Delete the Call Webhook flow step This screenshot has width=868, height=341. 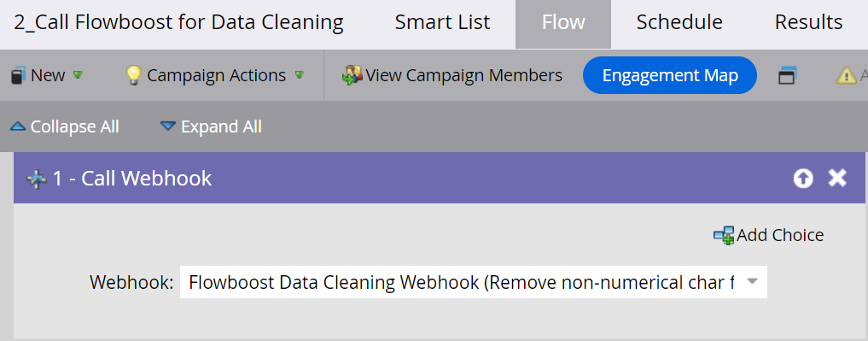(x=837, y=178)
